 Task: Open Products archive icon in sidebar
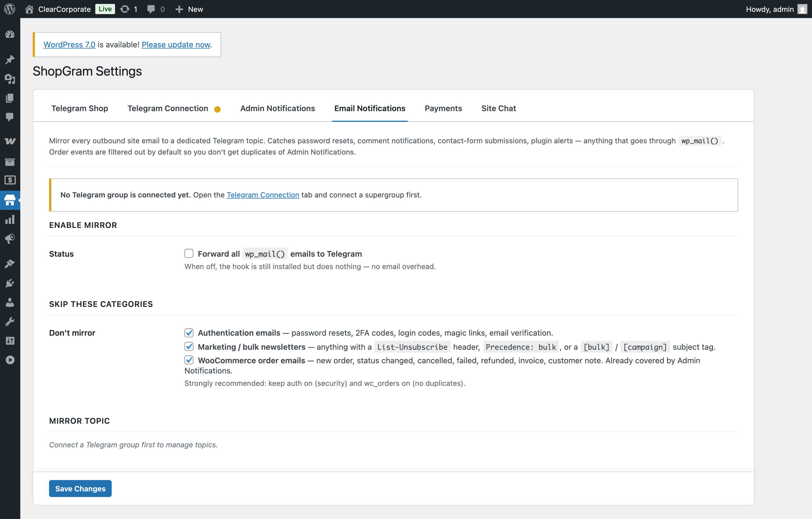click(10, 162)
